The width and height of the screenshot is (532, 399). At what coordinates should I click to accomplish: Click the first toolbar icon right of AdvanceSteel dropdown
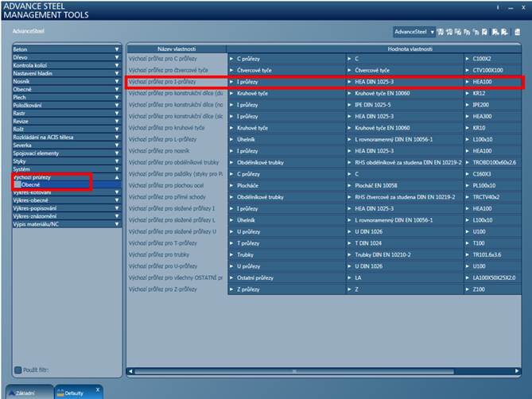tap(441, 32)
